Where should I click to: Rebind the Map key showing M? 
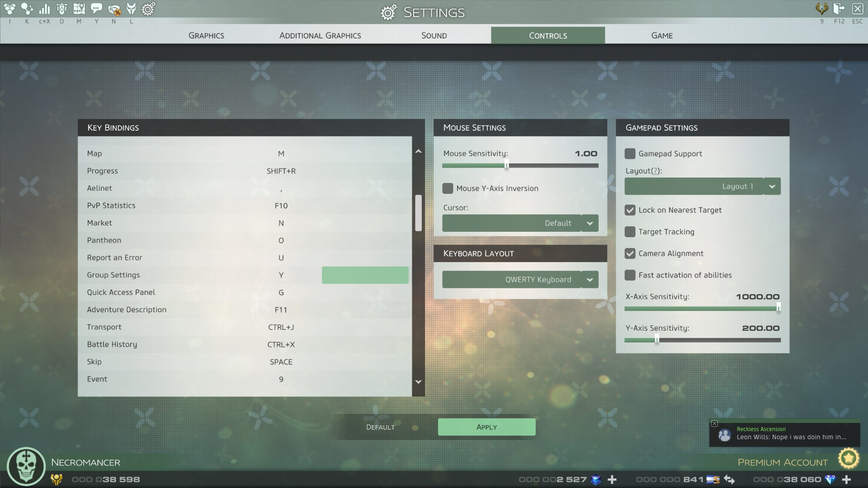pyautogui.click(x=281, y=154)
